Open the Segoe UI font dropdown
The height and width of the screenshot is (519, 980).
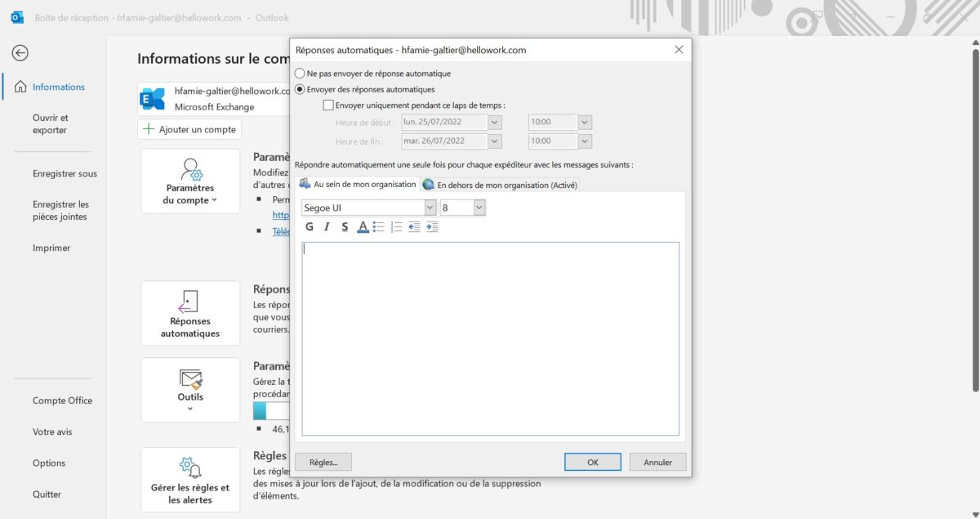click(x=429, y=207)
